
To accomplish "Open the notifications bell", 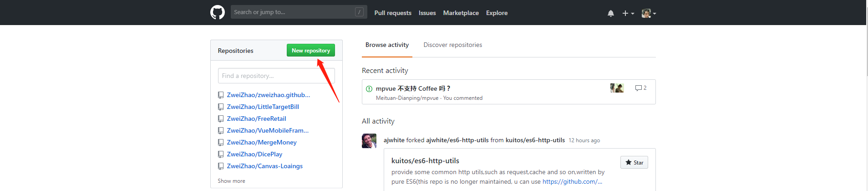I will [611, 13].
